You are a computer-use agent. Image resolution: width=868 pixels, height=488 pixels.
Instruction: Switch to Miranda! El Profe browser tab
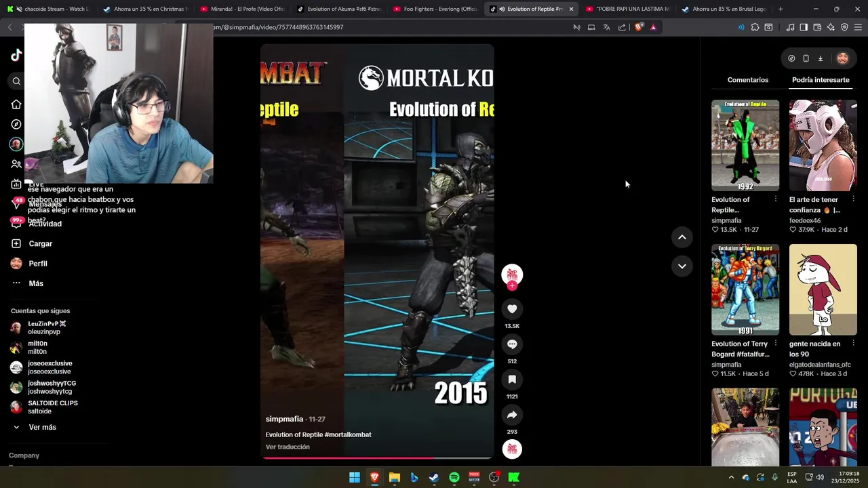[x=241, y=9]
